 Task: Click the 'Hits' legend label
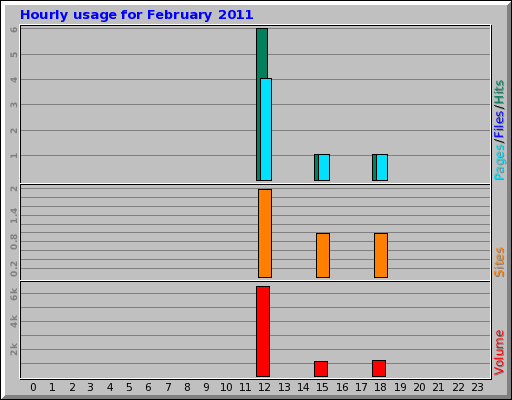(x=499, y=92)
